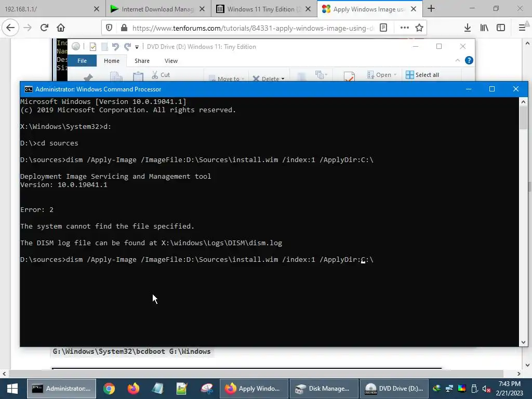Click the muted speaker tray icon
Screen dimensions: 532x399
coord(486,389)
